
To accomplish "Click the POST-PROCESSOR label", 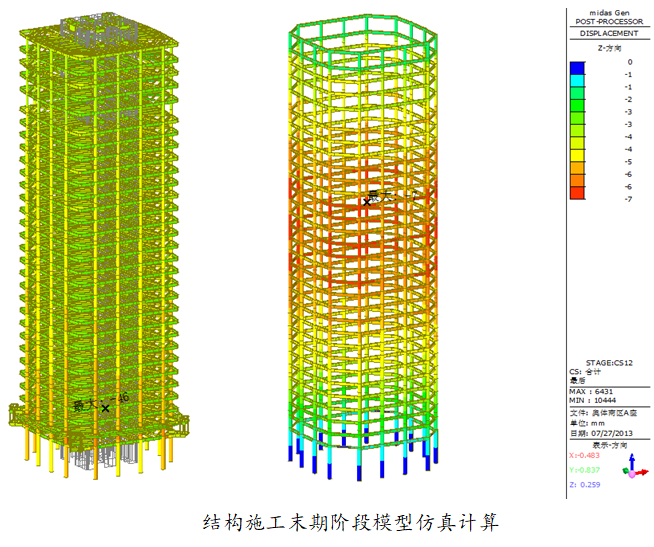I will click(609, 22).
